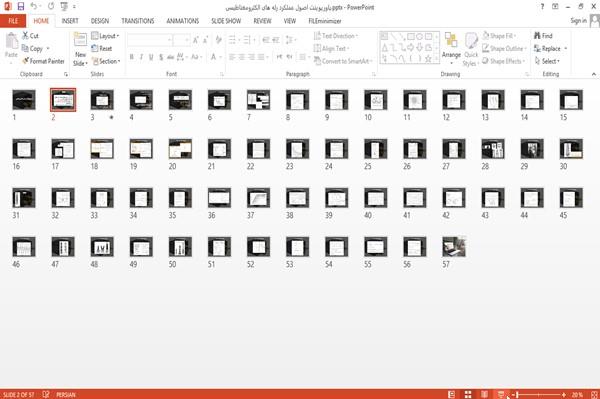Switch to Normal view in status bar
Image resolution: width=600 pixels, height=399 pixels.
[x=452, y=394]
